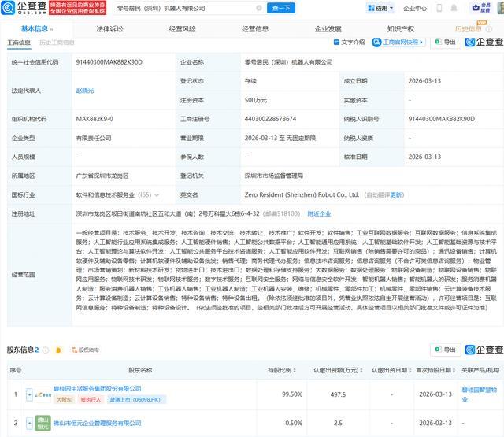Open notifications bell icon
Image resolution: width=504 pixels, height=437 pixels.
(454, 8)
